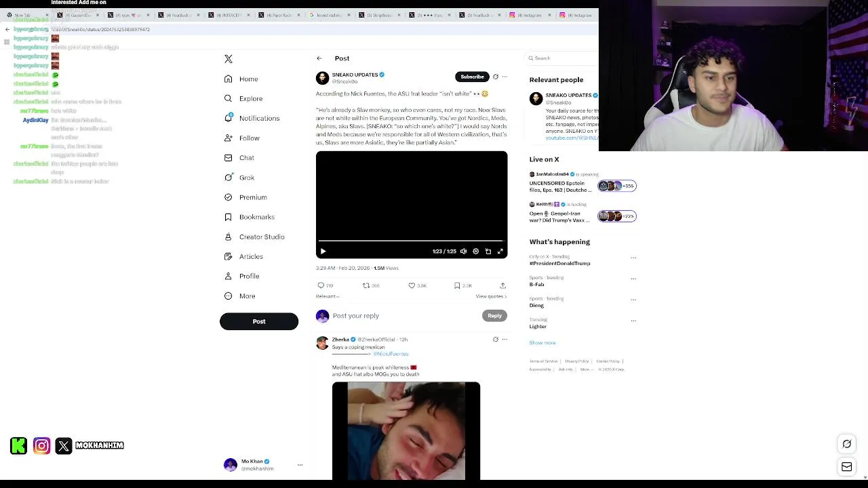
Task: Click the reply comment icon
Action: 321,285
